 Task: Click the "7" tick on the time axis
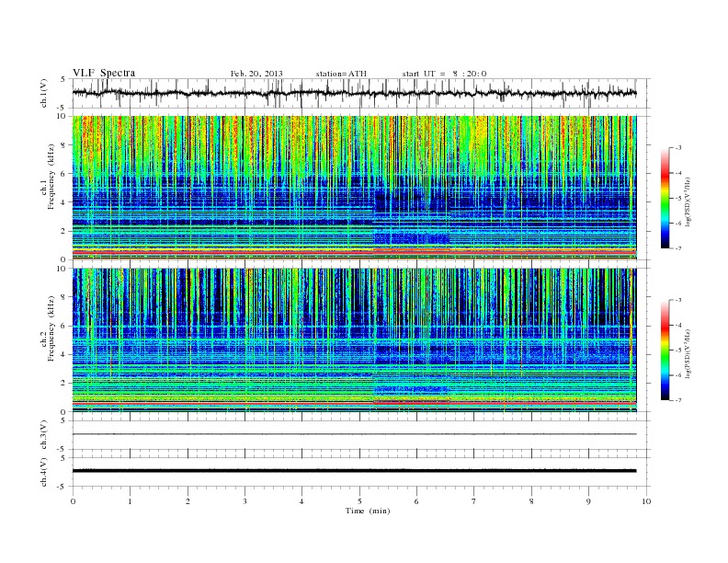(x=474, y=501)
